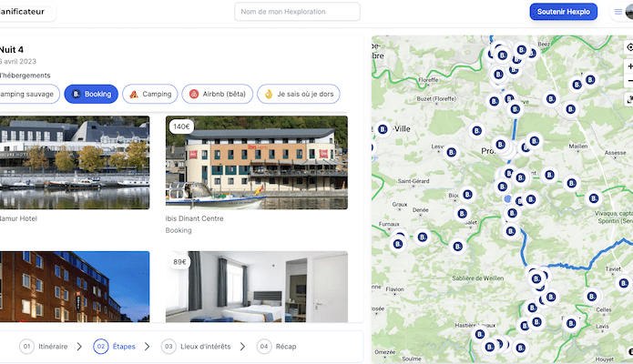Toggle the map fullscreen icon
Image resolution: width=633 pixels, height=364 pixels.
(x=629, y=99)
